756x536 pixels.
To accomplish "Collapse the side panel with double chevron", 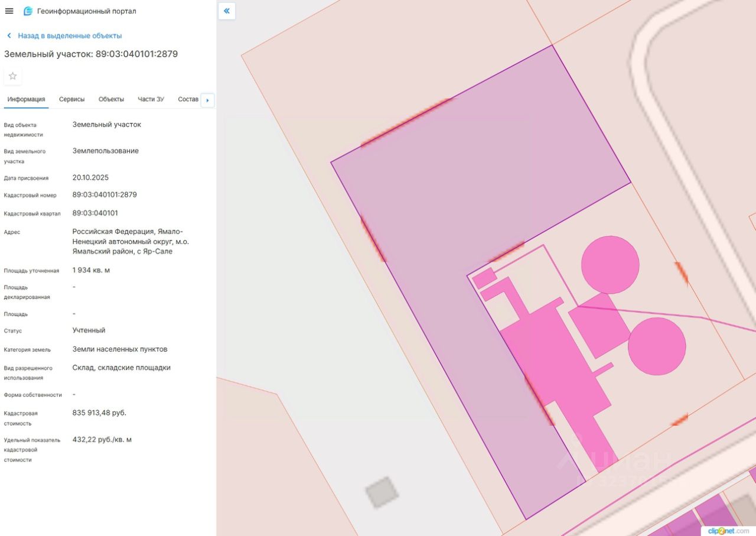I will pyautogui.click(x=227, y=11).
